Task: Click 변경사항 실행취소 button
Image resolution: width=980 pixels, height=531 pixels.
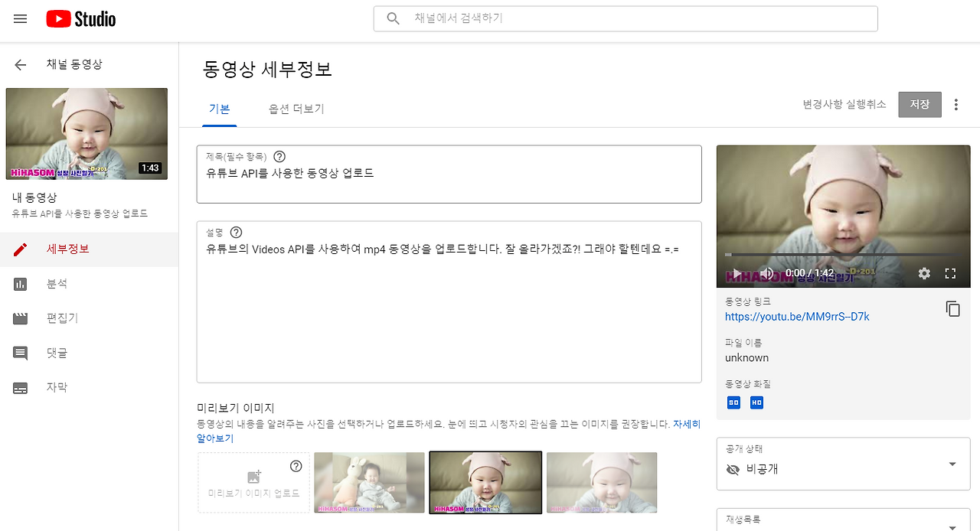Action: (844, 105)
